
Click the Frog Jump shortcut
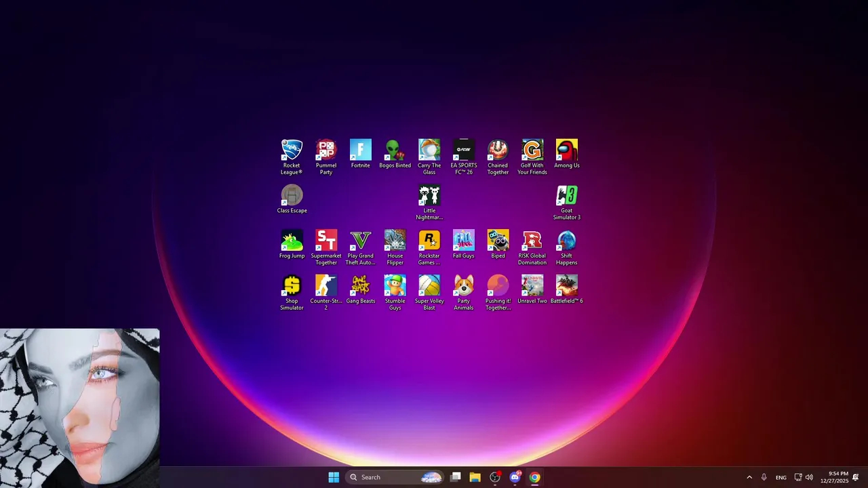[292, 245]
